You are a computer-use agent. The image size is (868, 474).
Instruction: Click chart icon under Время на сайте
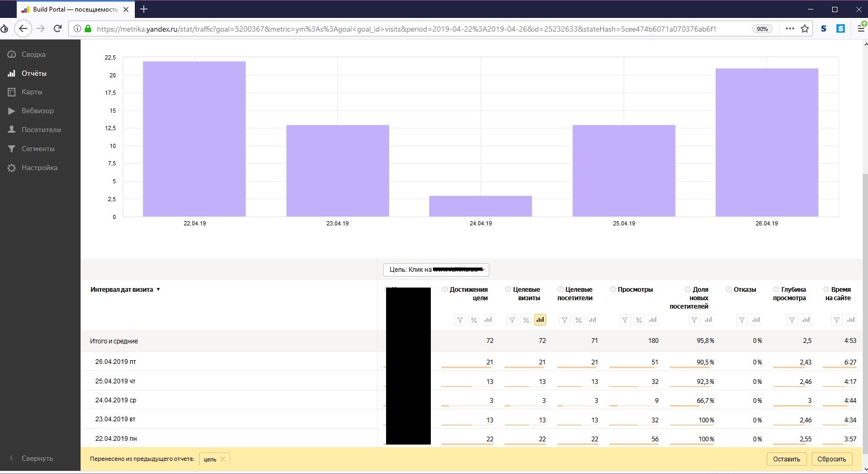click(851, 320)
